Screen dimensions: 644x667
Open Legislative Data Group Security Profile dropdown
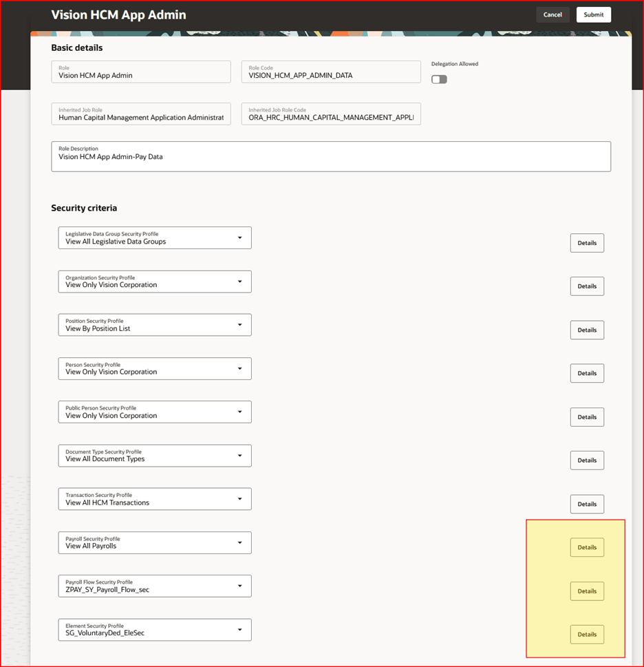(x=155, y=237)
